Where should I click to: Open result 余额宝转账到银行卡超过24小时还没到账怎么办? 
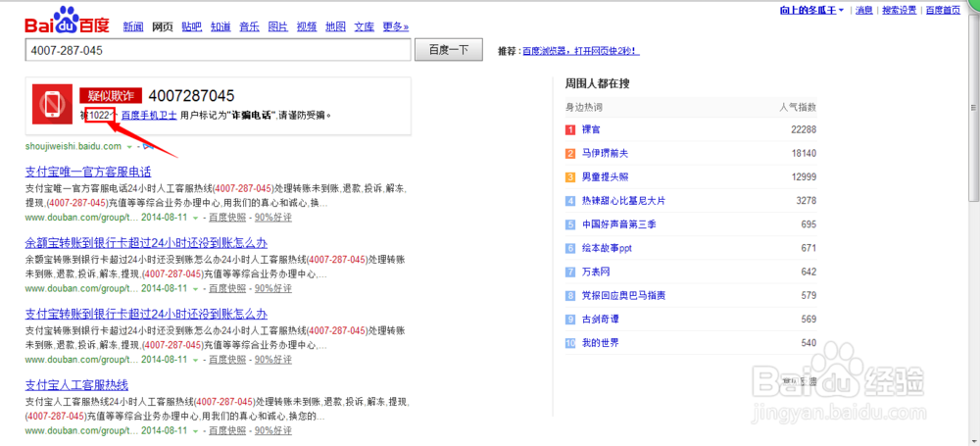pyautogui.click(x=146, y=243)
